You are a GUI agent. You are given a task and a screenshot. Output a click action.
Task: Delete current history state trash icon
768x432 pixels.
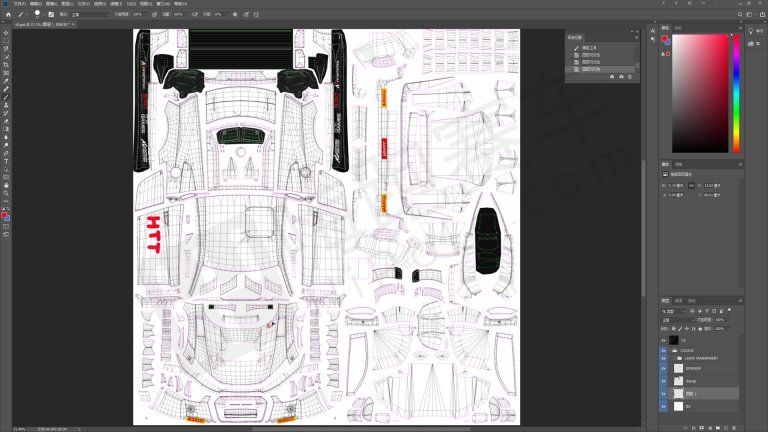pos(630,76)
